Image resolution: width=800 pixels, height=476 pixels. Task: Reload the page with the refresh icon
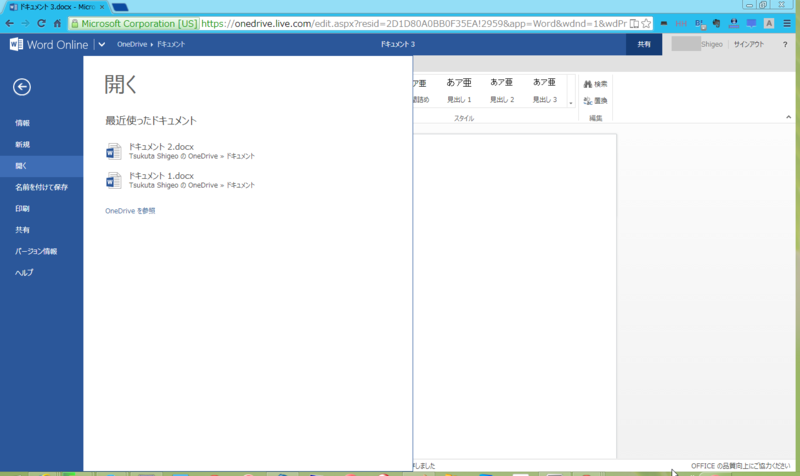[x=41, y=23]
